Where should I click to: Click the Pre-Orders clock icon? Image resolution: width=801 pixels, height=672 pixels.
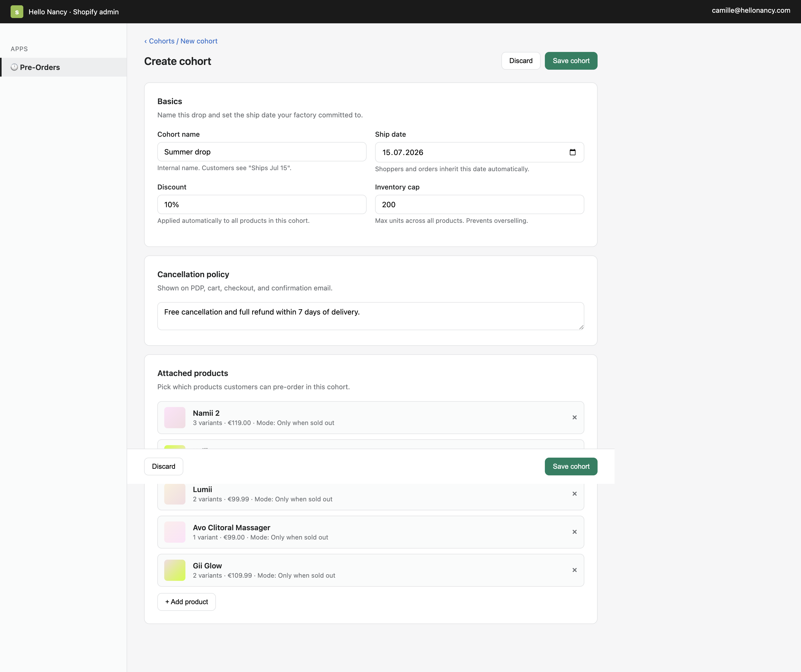pos(14,67)
